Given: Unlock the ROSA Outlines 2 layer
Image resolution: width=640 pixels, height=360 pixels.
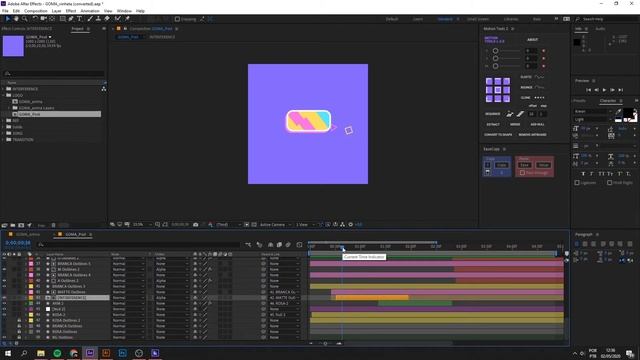Looking at the screenshot, I should (x=19, y=320).
